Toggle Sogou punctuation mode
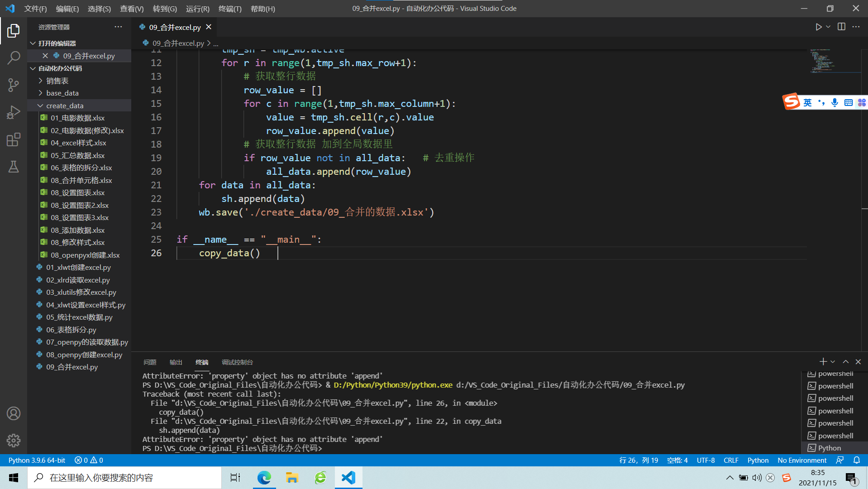868x489 pixels. 821,103
